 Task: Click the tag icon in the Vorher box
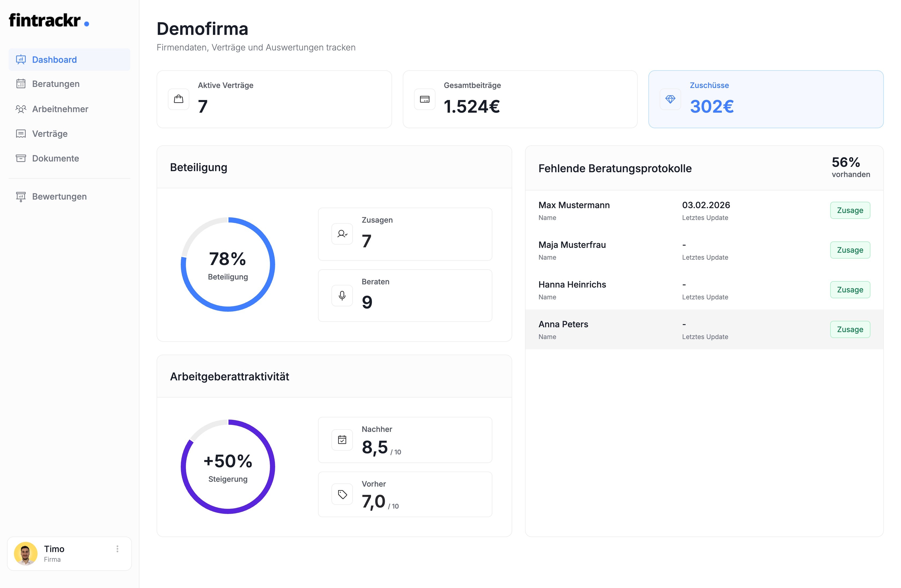pos(342,494)
